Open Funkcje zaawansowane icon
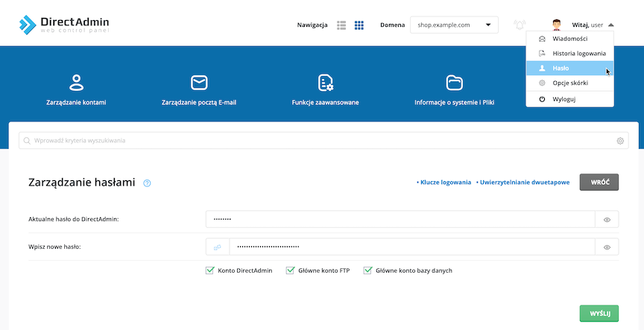Viewport: 644px width, 330px height. (x=325, y=83)
